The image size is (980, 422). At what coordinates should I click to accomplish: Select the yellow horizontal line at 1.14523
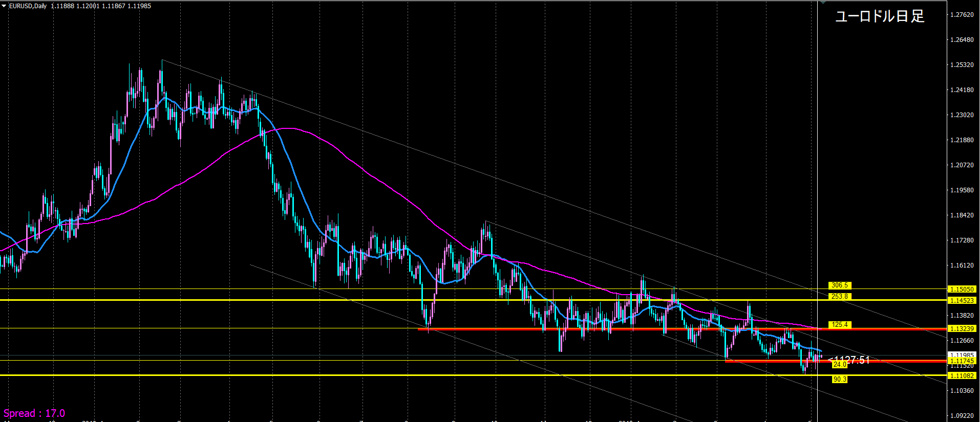473,300
